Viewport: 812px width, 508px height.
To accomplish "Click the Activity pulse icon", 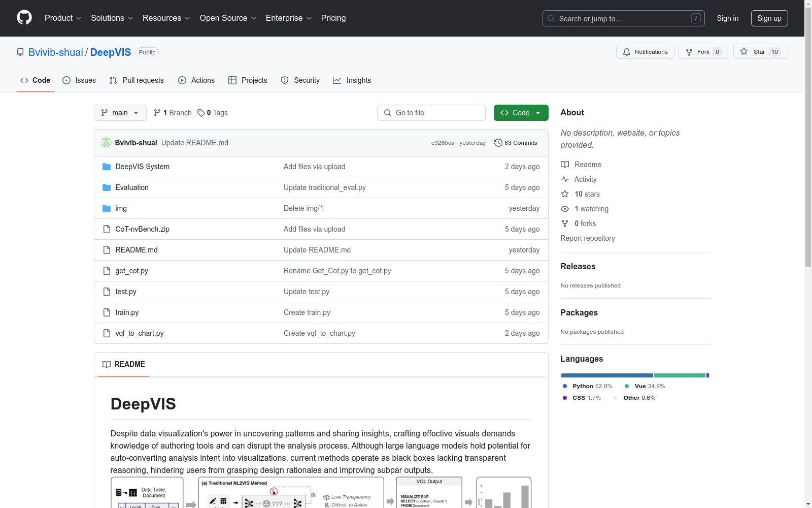I will tap(565, 179).
